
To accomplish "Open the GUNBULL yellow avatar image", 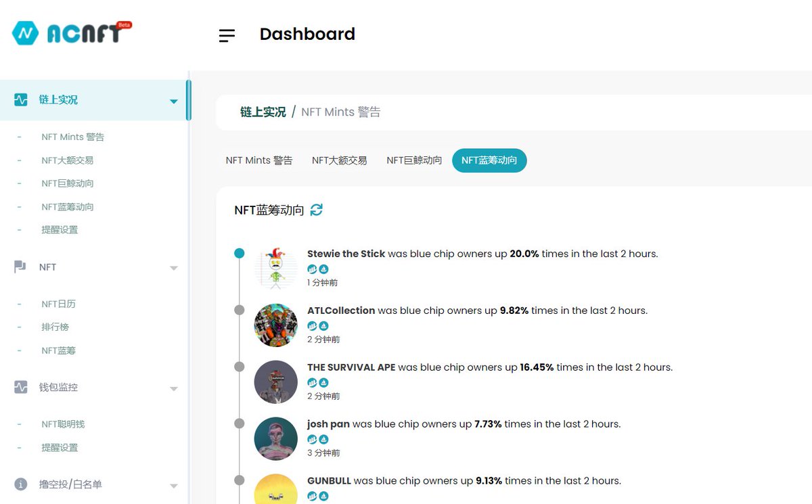I will (275, 489).
